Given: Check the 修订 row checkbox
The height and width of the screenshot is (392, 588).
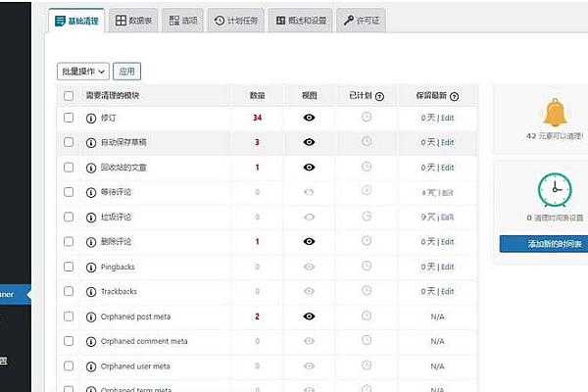Looking at the screenshot, I should [x=69, y=118].
